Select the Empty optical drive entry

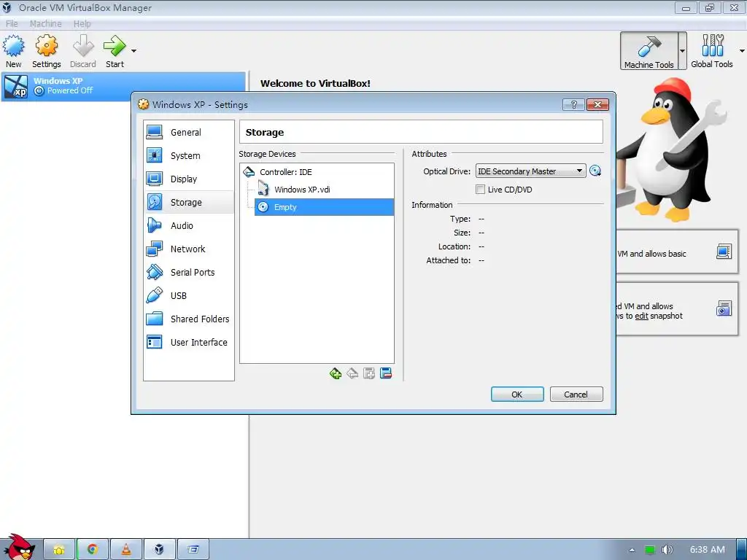(x=324, y=207)
